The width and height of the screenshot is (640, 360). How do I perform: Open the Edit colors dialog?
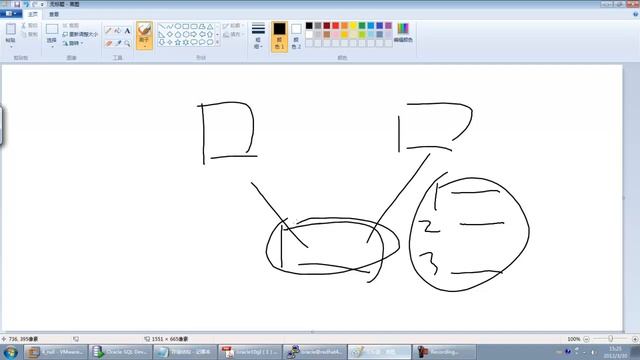pos(403,33)
